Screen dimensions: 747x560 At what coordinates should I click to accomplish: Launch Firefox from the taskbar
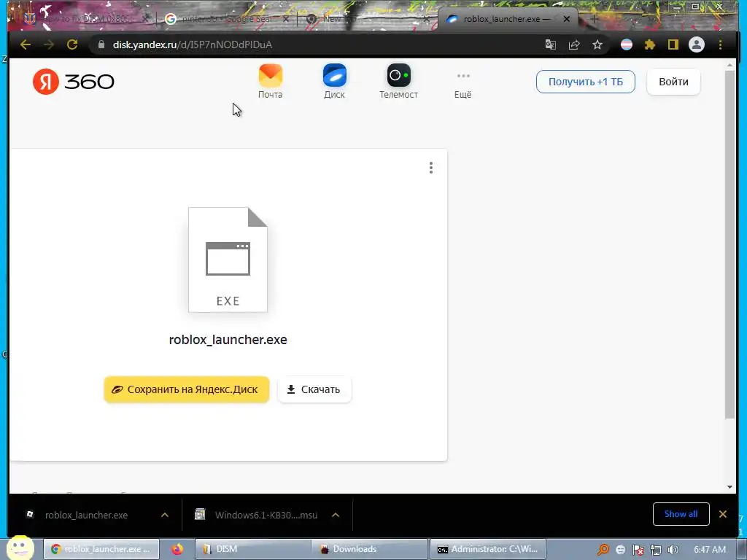tap(177, 549)
